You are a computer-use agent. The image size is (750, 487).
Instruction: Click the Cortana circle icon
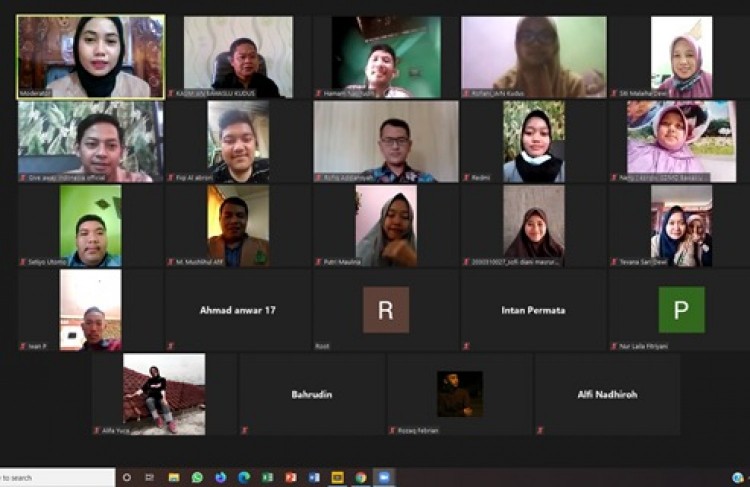tap(127, 478)
